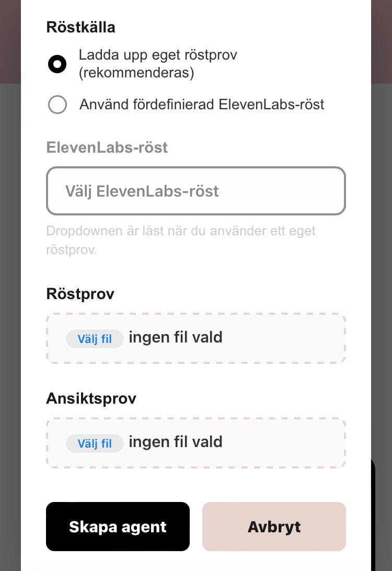This screenshot has height=571, width=392.
Task: Click the 'Röstkälla' section heading
Action: (x=80, y=27)
